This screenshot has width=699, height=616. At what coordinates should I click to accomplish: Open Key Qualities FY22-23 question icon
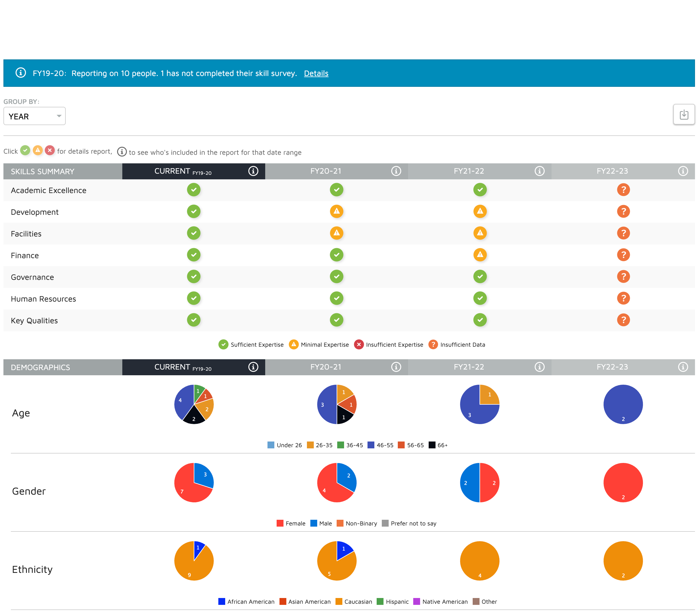(x=624, y=320)
